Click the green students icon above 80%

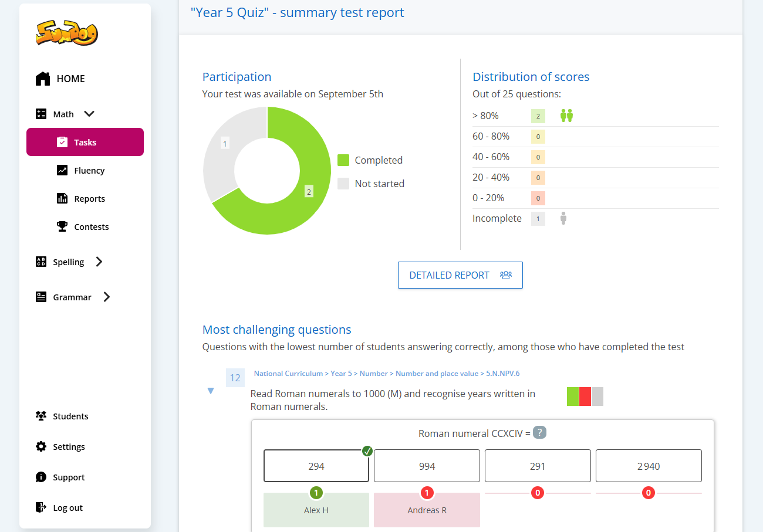(x=566, y=116)
